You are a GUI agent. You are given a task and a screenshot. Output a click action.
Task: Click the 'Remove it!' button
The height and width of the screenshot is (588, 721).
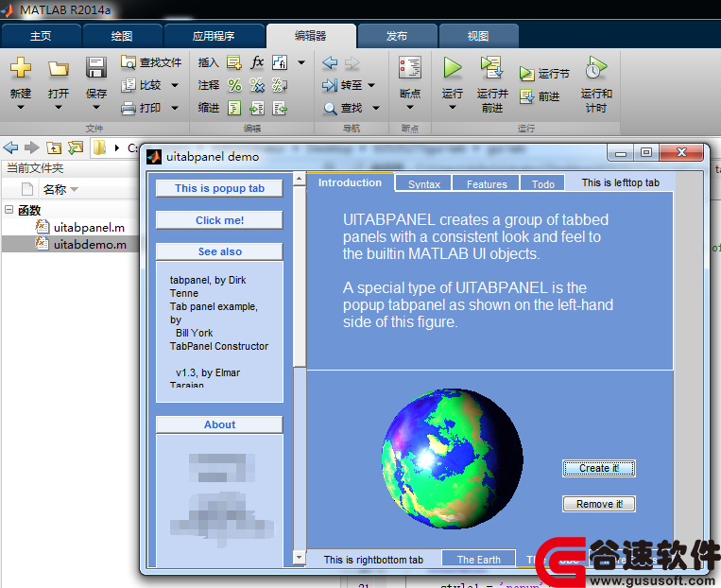pos(599,504)
